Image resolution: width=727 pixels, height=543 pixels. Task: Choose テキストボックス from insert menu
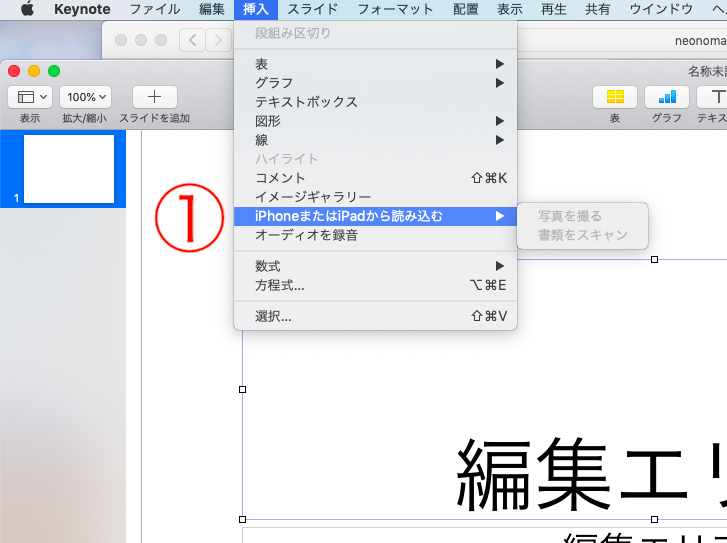376,102
